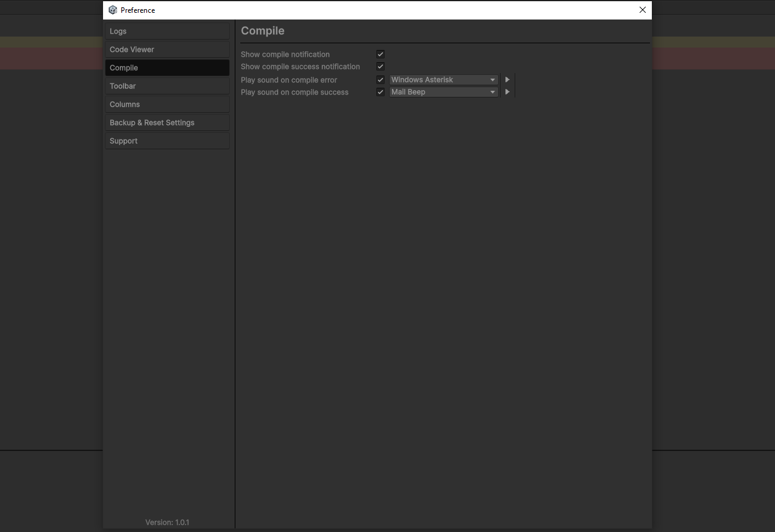Disable Show compile notification checkbox
The width and height of the screenshot is (775, 532).
pyautogui.click(x=380, y=54)
